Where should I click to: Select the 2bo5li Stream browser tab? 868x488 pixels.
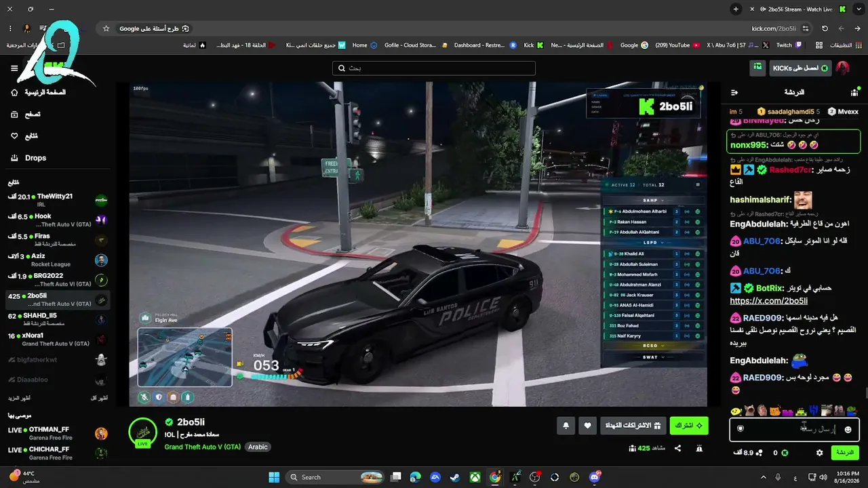(x=799, y=9)
